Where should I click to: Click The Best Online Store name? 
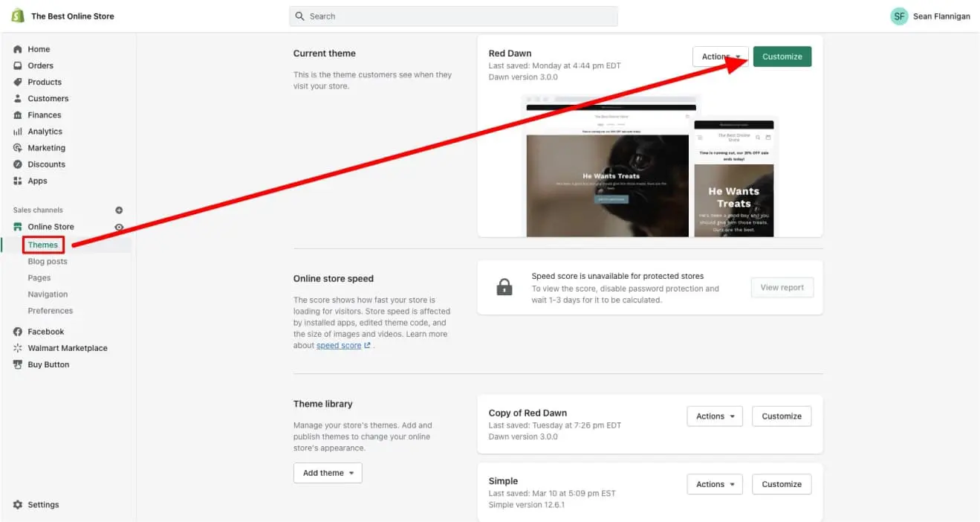coord(73,16)
